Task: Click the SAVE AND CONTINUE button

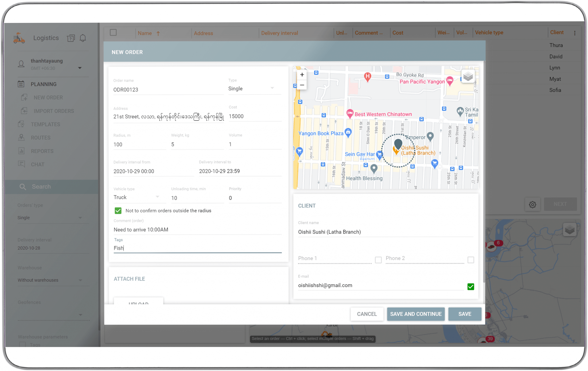Action: (x=416, y=314)
